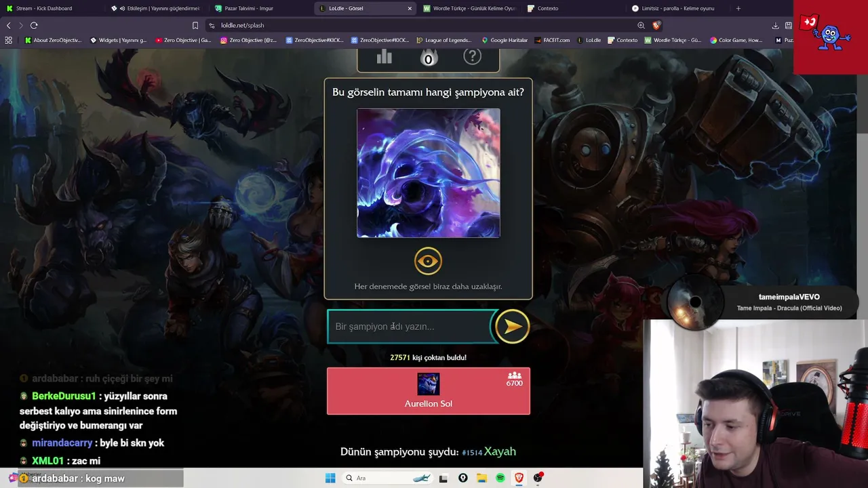
Task: Go forward in browser history
Action: click(21, 25)
